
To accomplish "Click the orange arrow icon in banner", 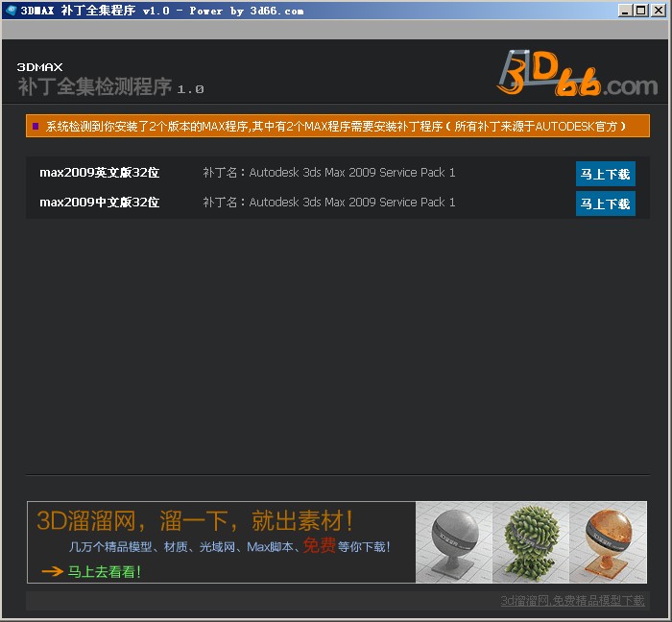I will click(52, 571).
